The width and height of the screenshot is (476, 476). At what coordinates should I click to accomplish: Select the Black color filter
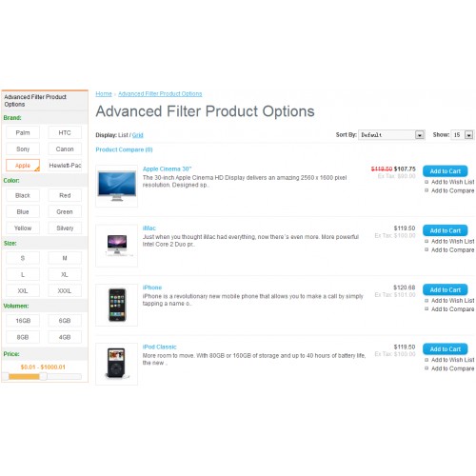point(23,195)
